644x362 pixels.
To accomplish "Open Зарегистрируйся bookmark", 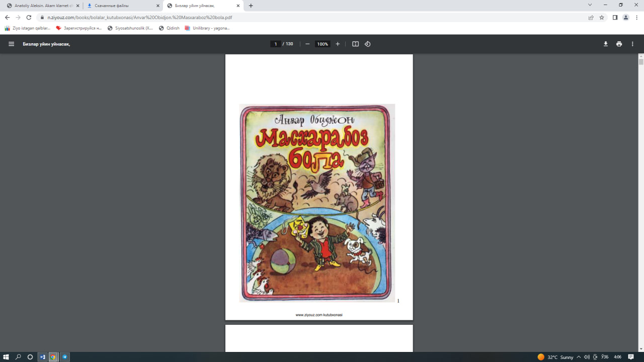I will [x=79, y=28].
